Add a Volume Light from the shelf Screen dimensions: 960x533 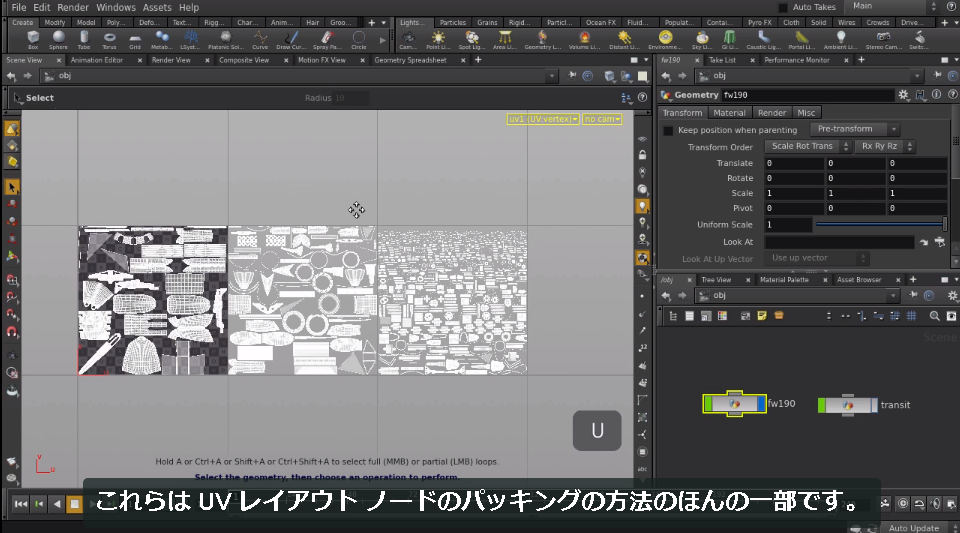click(x=584, y=40)
